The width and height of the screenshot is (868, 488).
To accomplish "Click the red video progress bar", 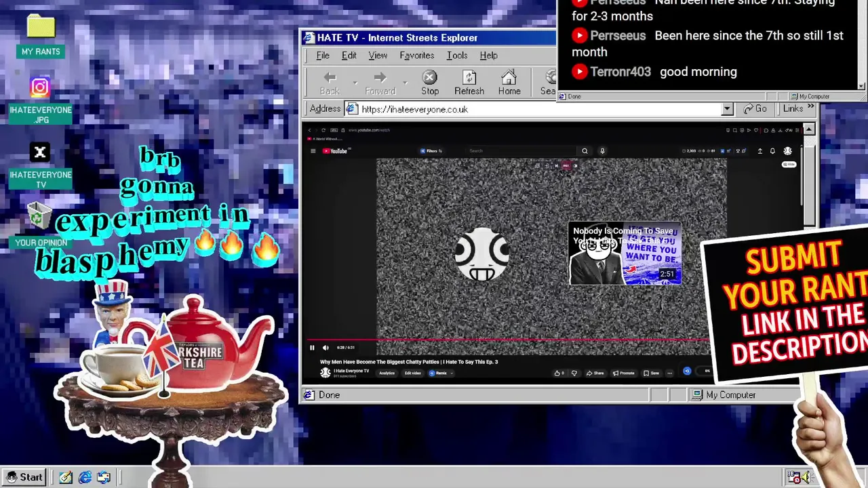I will point(509,341).
